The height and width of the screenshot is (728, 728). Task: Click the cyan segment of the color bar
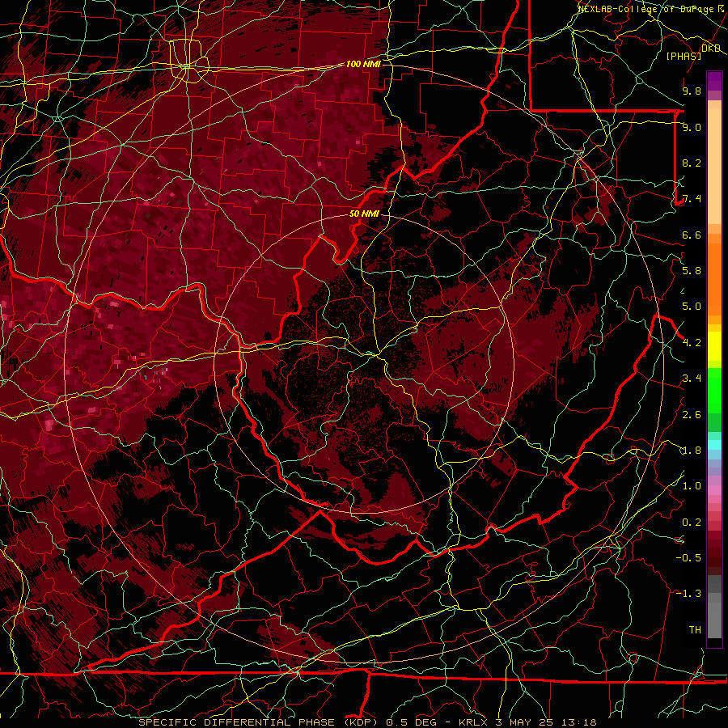pos(714,445)
